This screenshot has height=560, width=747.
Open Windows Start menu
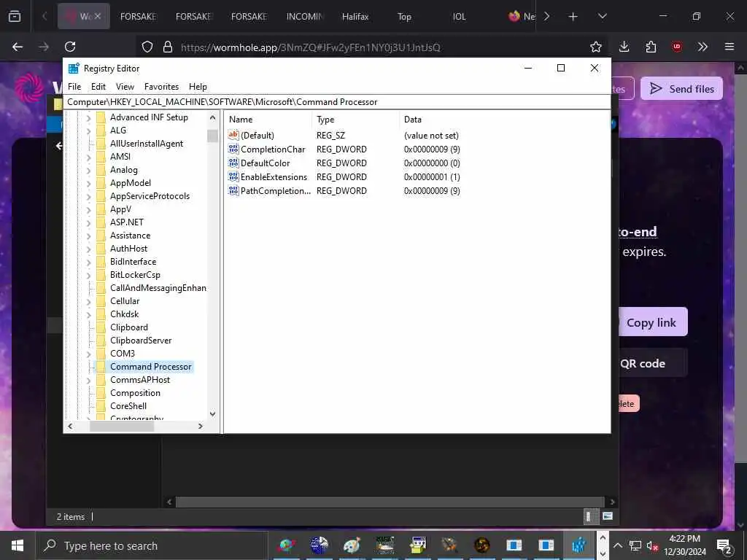pyautogui.click(x=18, y=545)
